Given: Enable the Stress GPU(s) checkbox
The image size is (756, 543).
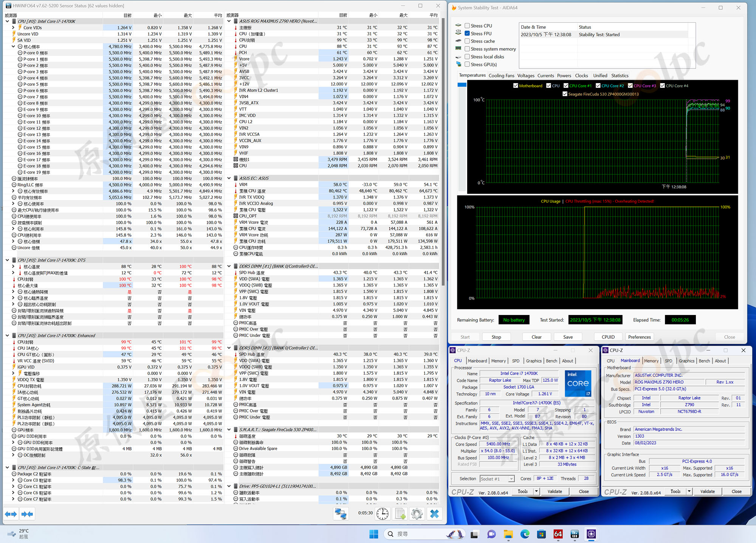Looking at the screenshot, I should [x=467, y=64].
